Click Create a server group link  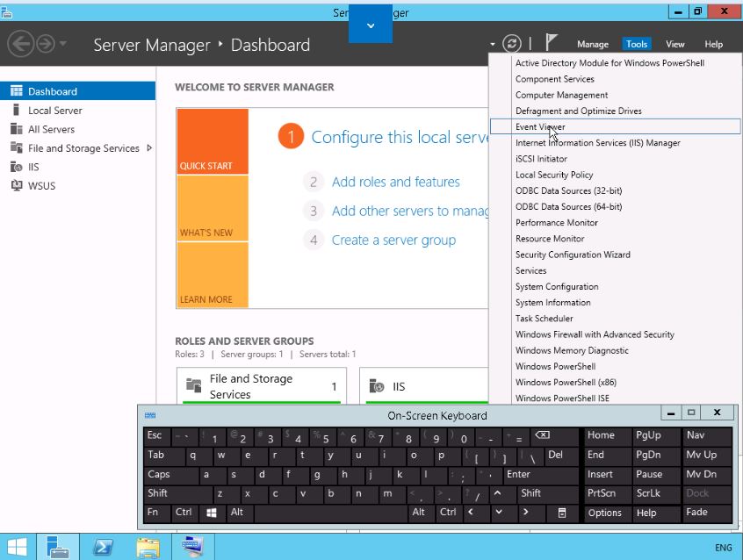[x=393, y=240]
